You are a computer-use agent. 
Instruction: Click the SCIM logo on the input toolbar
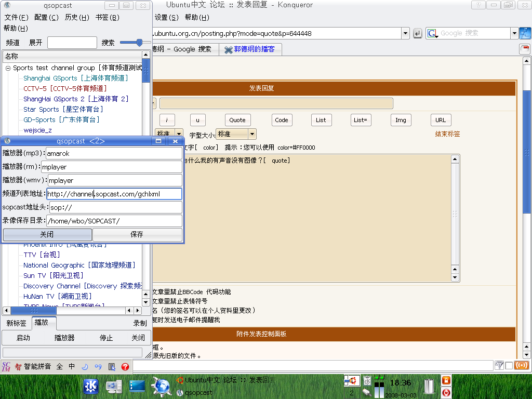tap(6, 366)
